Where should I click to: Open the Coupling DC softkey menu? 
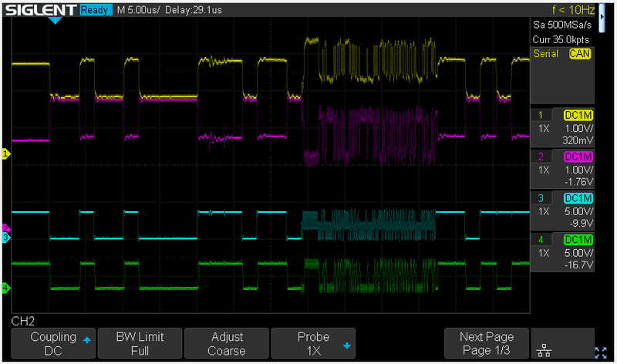[x=53, y=343]
